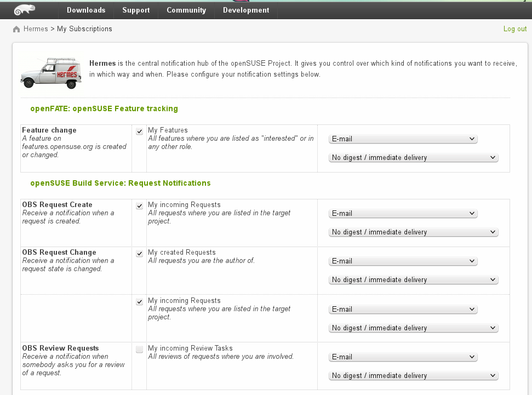Click the openSUSE chameleon logo
This screenshot has height=395, width=532.
coord(25,10)
